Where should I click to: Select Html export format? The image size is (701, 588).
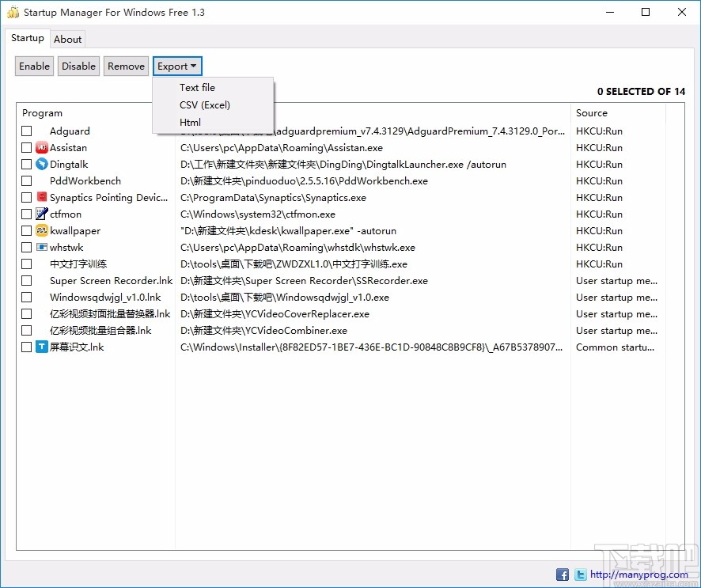click(x=190, y=123)
